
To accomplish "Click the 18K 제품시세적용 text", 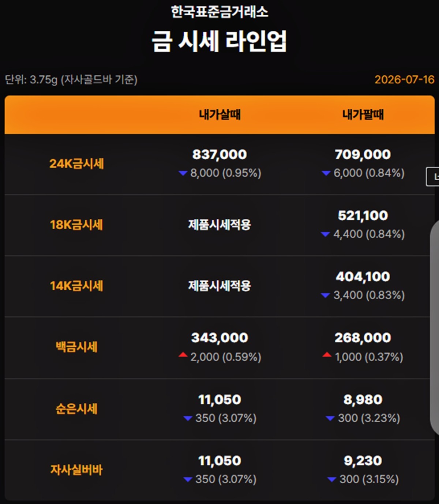I will pos(219,225).
